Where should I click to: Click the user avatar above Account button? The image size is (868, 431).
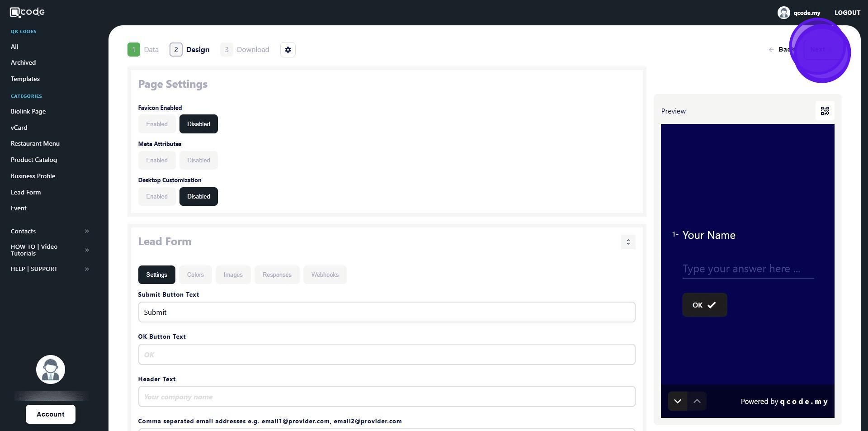pyautogui.click(x=51, y=370)
